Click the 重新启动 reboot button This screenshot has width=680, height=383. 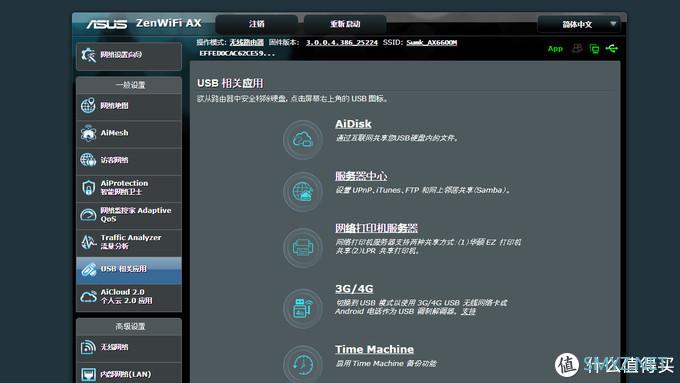pyautogui.click(x=345, y=24)
